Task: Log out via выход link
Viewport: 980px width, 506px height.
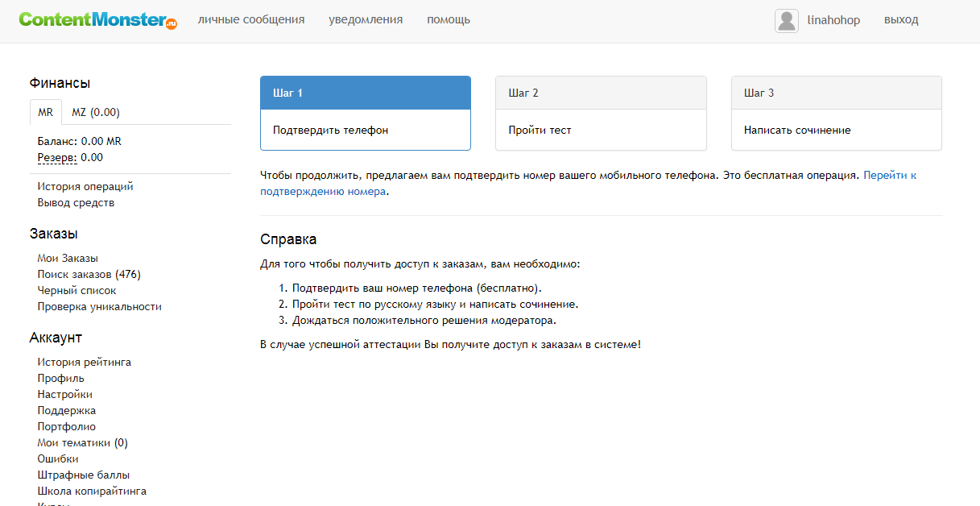Action: click(x=901, y=20)
